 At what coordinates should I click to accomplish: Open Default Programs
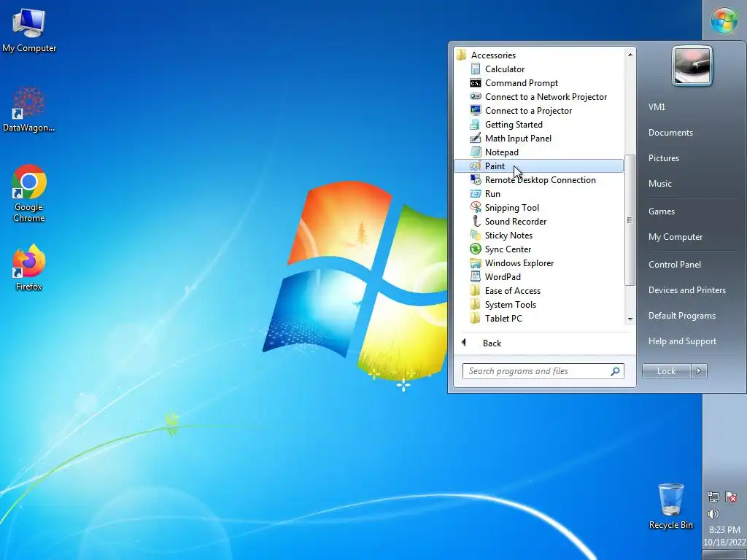click(x=682, y=316)
